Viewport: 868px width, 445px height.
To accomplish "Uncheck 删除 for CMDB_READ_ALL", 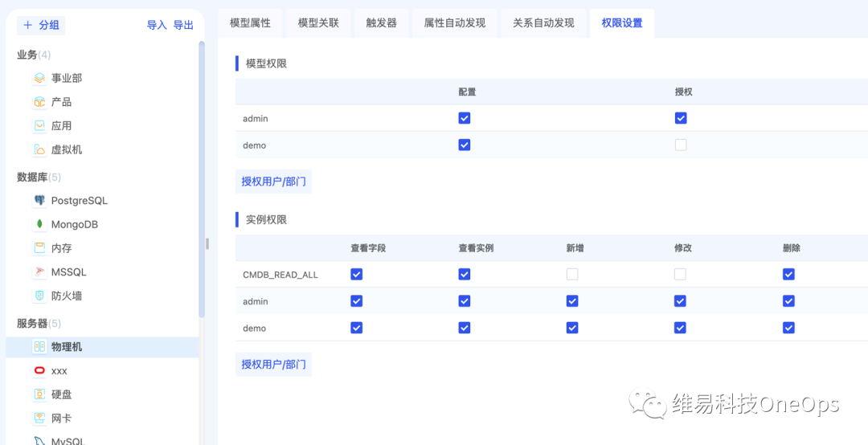I will [x=789, y=274].
